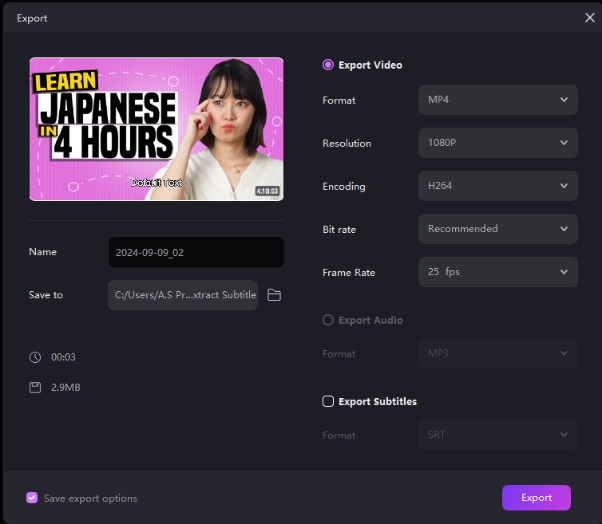Click the file size disk icon

click(35, 386)
